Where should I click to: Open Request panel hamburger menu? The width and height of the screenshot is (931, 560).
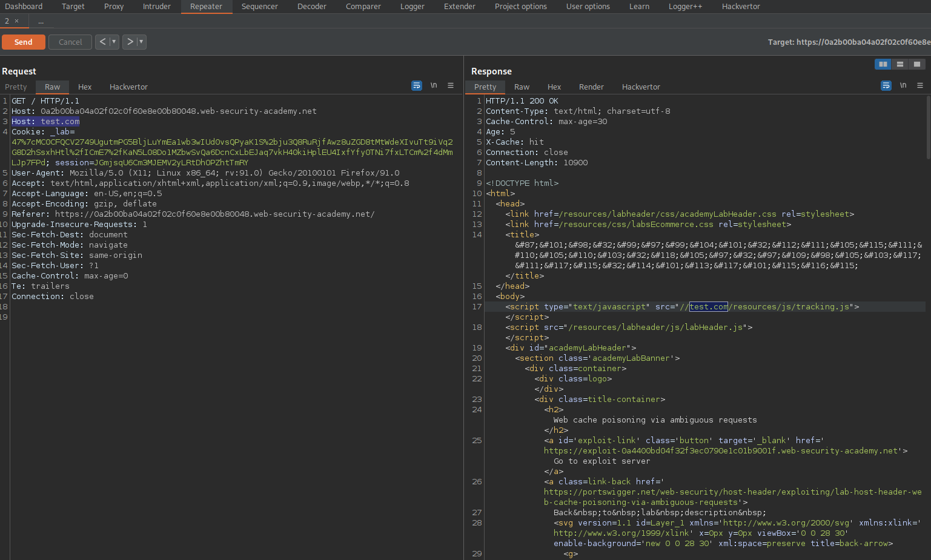451,85
